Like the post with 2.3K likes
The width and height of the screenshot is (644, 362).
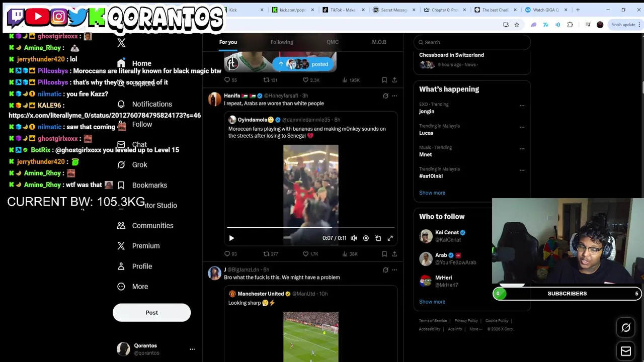click(x=311, y=80)
